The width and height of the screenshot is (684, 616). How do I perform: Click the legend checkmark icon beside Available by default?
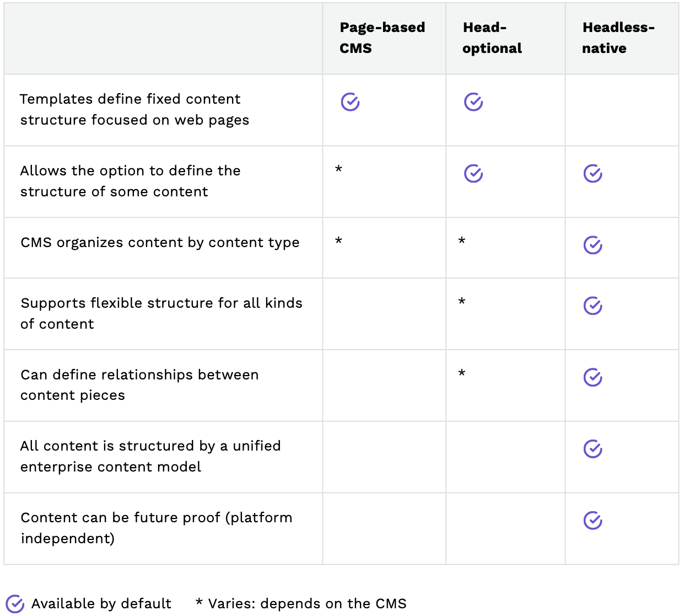15,604
